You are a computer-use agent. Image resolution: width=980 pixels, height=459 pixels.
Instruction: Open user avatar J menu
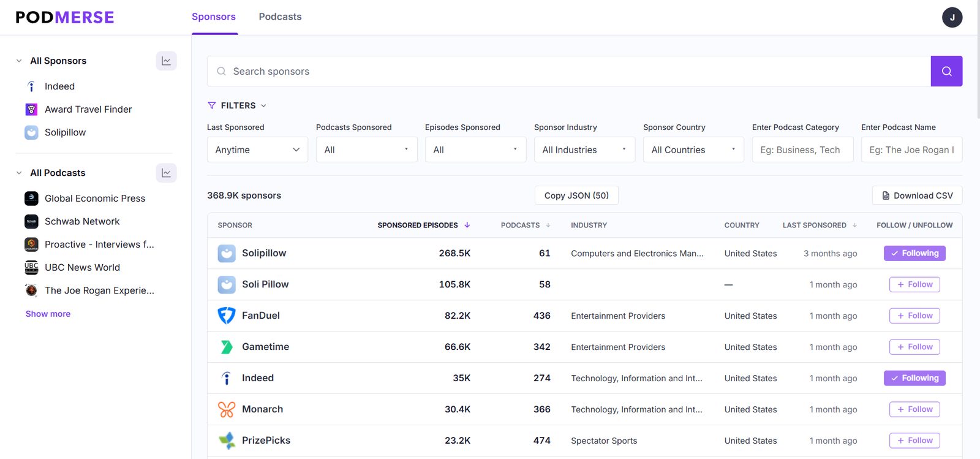point(952,17)
